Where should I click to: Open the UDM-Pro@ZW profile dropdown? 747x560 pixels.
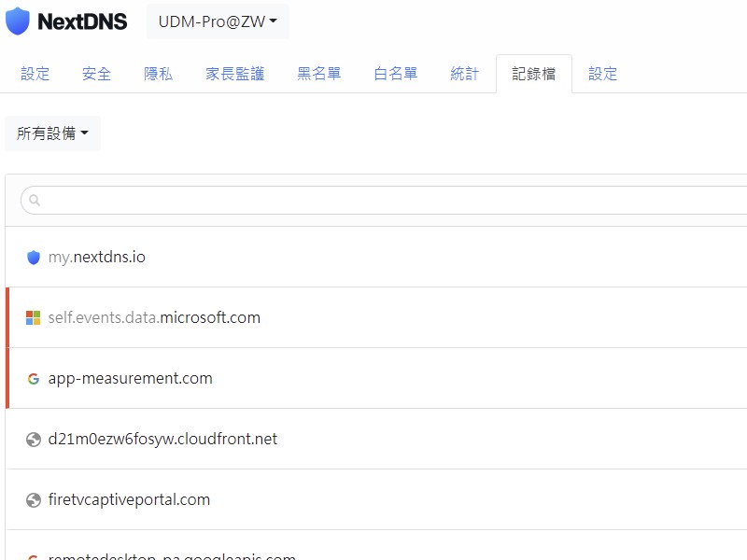click(x=218, y=21)
